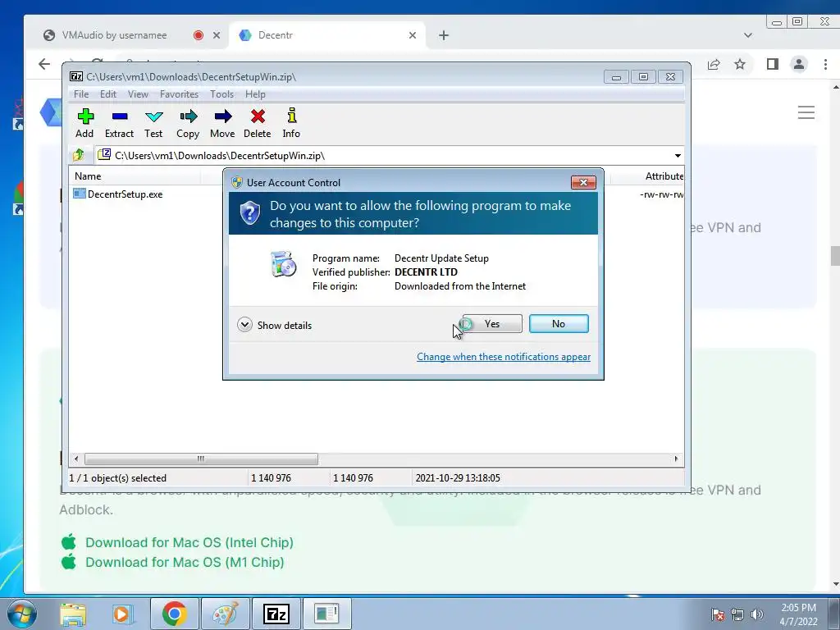This screenshot has width=840, height=630.
Task: Click the 7-Zip taskbar icon
Action: tap(276, 614)
